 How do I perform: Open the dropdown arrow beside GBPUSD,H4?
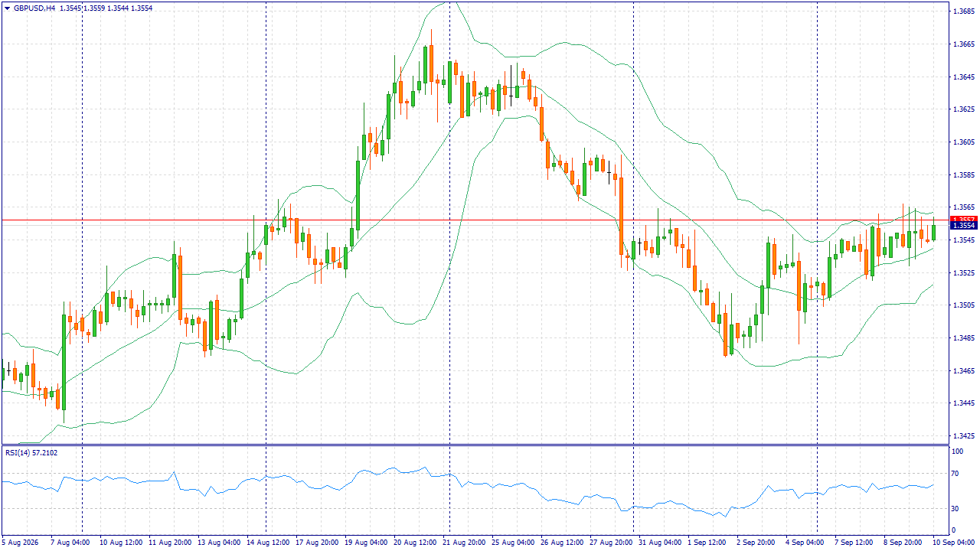coord(8,8)
